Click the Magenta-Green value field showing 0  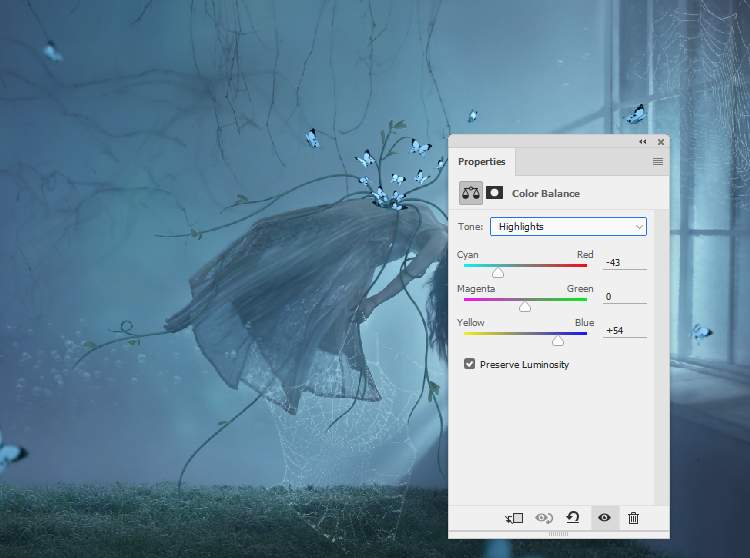(x=625, y=296)
